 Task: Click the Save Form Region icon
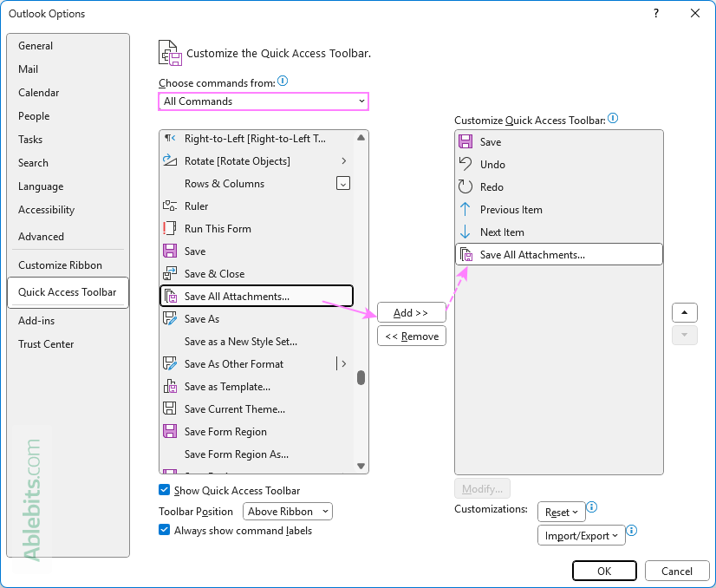[170, 431]
